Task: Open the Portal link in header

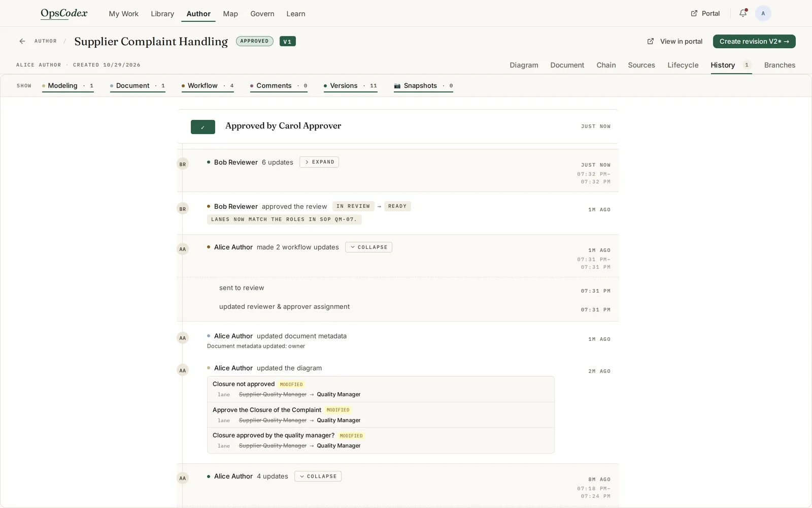Action: coord(705,13)
